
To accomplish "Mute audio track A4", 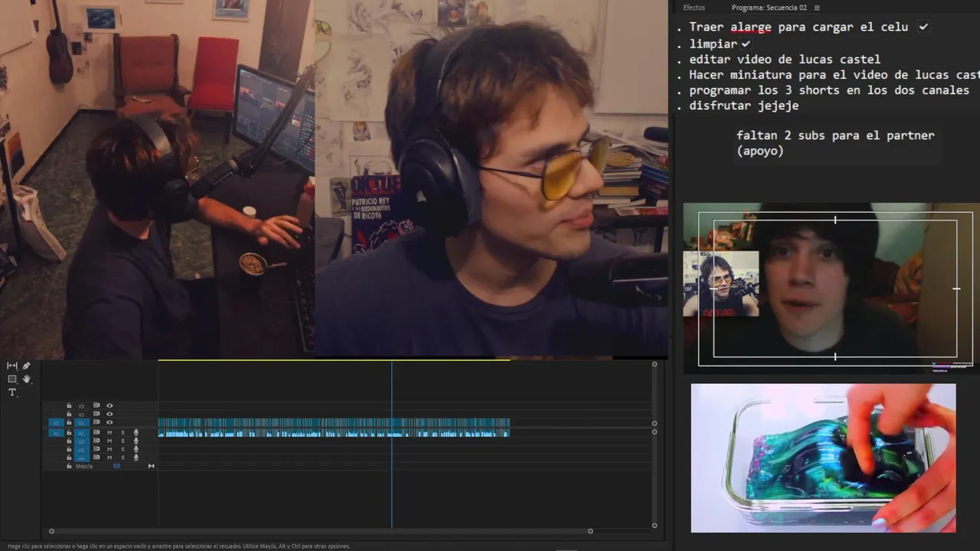I will [109, 458].
